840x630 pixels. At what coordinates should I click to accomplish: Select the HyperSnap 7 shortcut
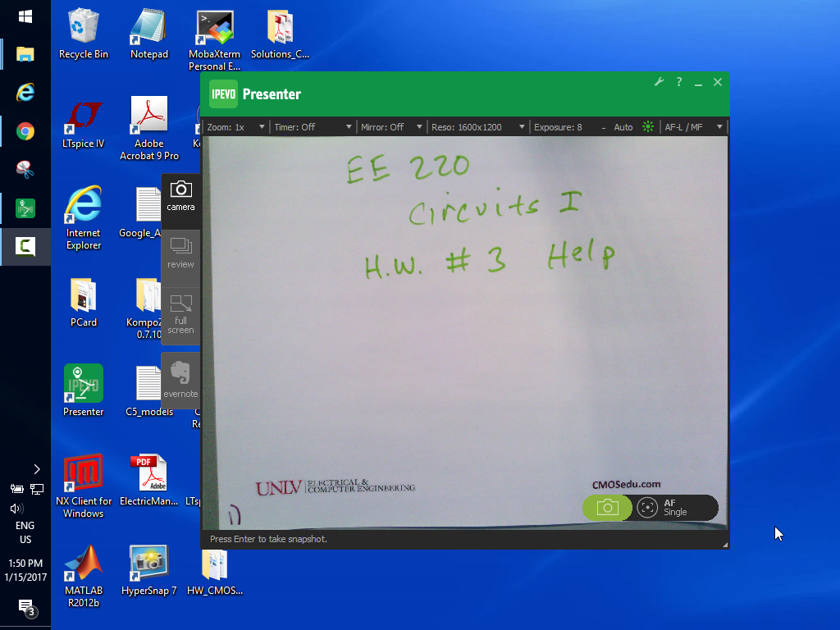click(x=149, y=571)
